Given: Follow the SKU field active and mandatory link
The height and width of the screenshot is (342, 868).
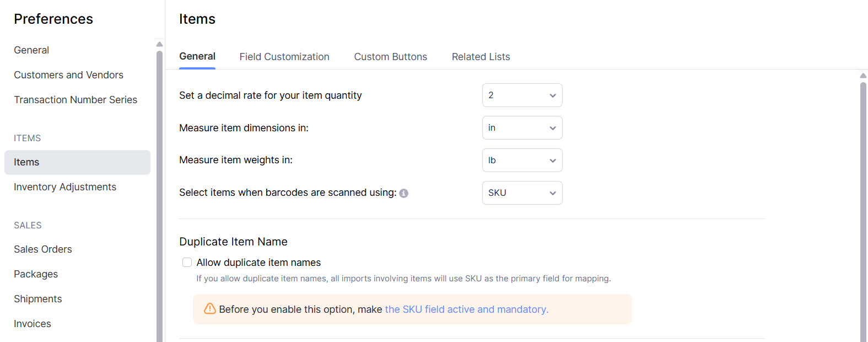Looking at the screenshot, I should click(466, 309).
